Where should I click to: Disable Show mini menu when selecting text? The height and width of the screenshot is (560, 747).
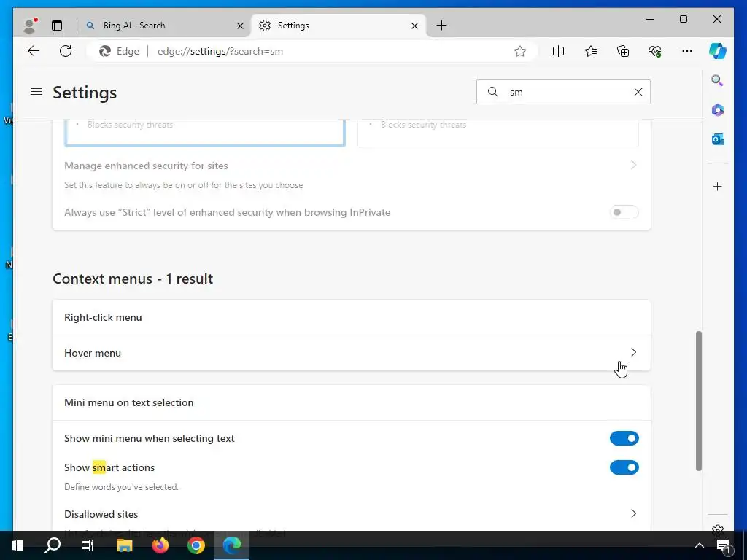[x=624, y=438]
